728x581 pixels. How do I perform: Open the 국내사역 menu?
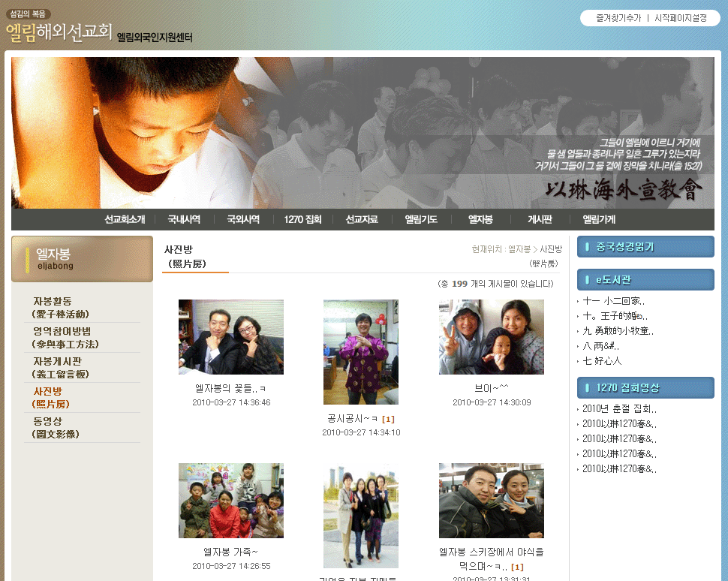(184, 219)
